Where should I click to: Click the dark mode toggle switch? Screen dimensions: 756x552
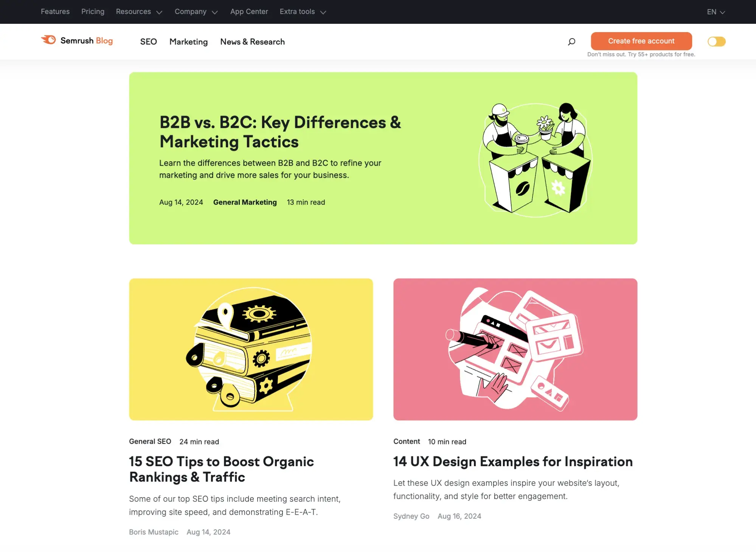pyautogui.click(x=717, y=41)
